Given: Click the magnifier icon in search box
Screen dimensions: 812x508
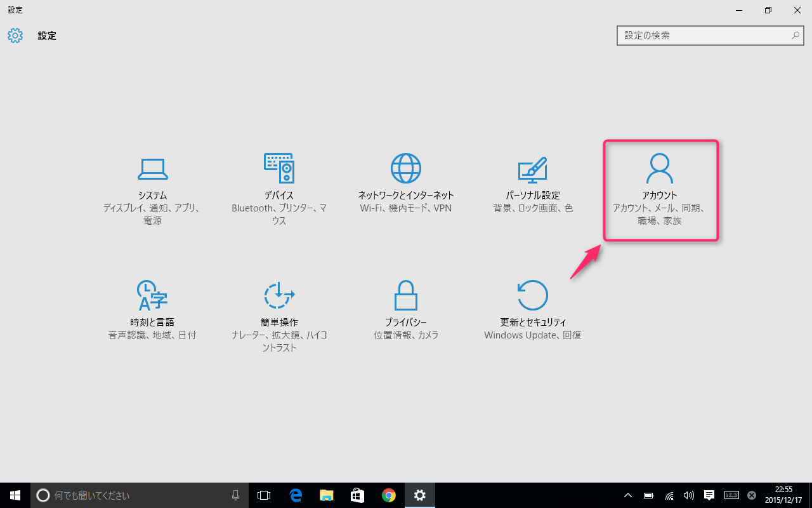Looking at the screenshot, I should point(795,36).
